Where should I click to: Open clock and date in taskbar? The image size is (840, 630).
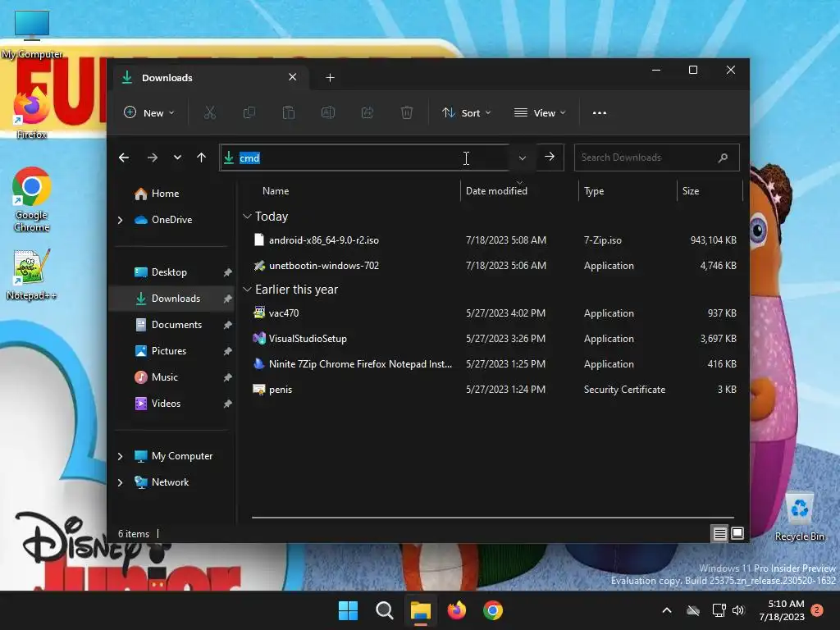pos(782,610)
